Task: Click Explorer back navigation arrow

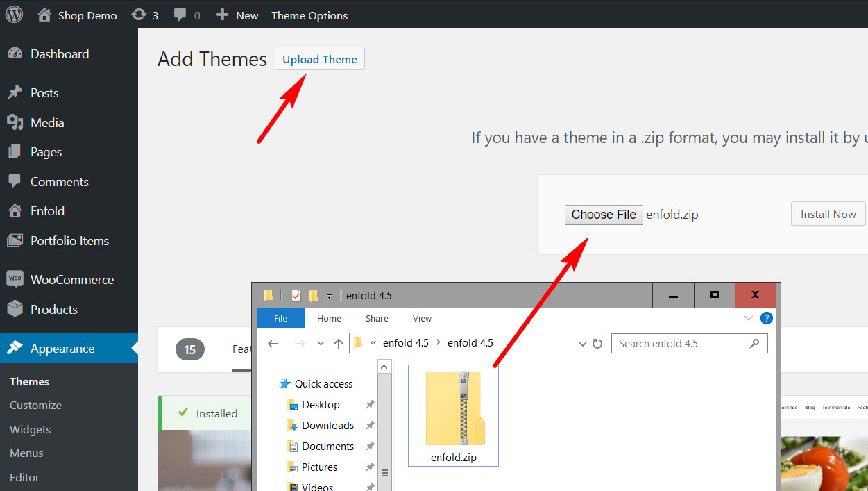Action: click(x=273, y=344)
